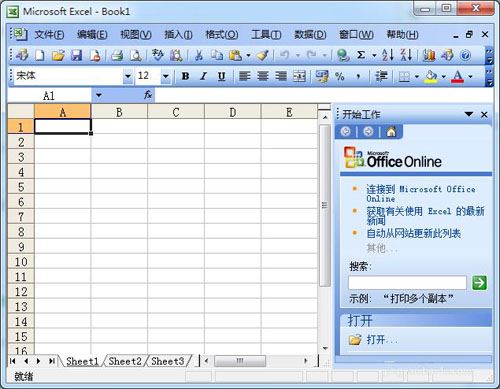Toggle align right

281,76
